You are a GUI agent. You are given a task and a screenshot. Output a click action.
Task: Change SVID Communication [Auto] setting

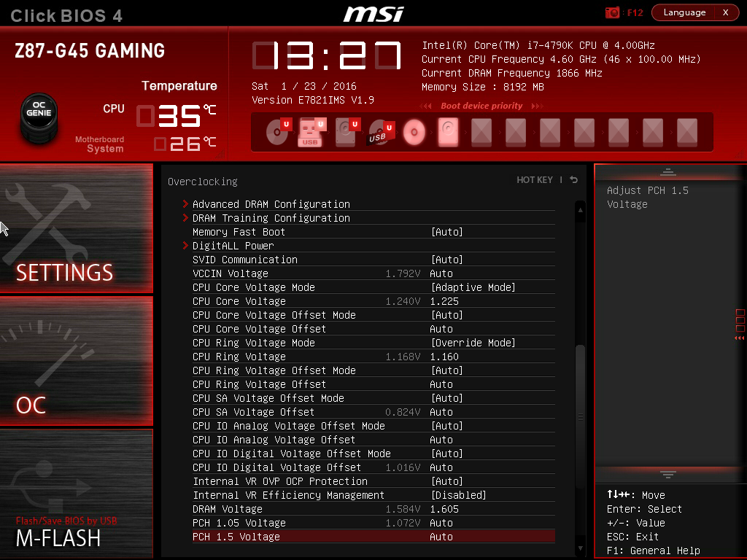pos(447,260)
